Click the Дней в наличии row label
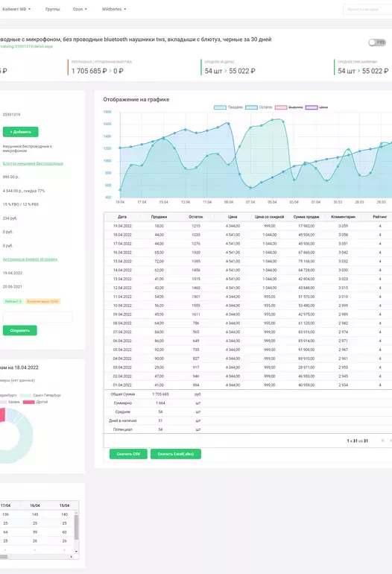392x574 pixels. click(x=123, y=420)
